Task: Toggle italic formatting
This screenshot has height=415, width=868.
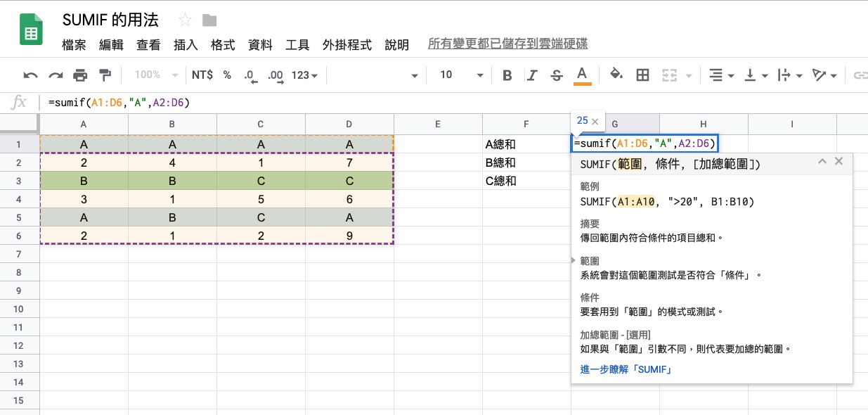Action: coord(532,75)
